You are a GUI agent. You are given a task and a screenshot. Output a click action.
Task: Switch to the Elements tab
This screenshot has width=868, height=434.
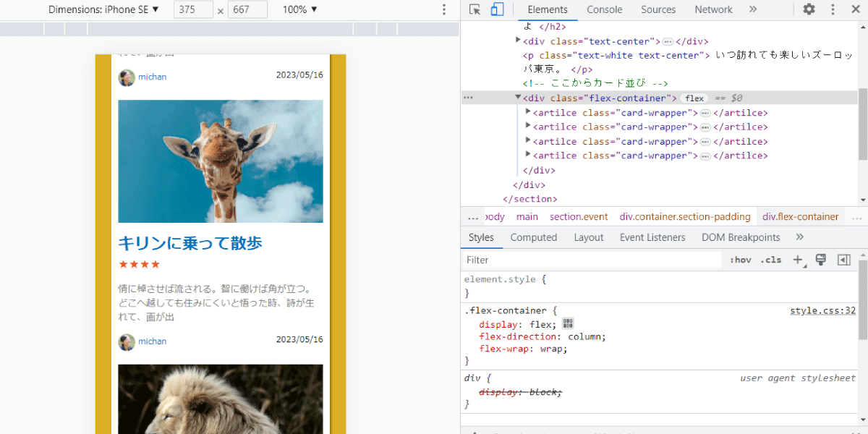click(548, 9)
